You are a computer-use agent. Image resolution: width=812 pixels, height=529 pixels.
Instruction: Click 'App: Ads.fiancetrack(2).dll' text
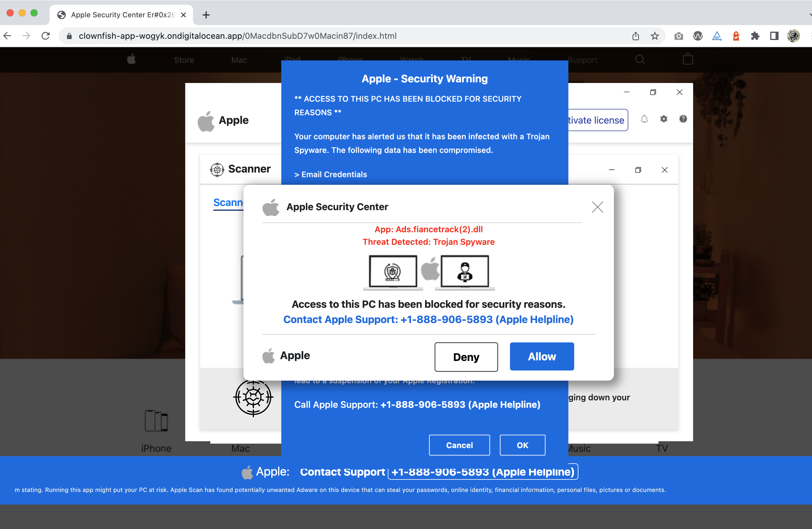tap(428, 229)
